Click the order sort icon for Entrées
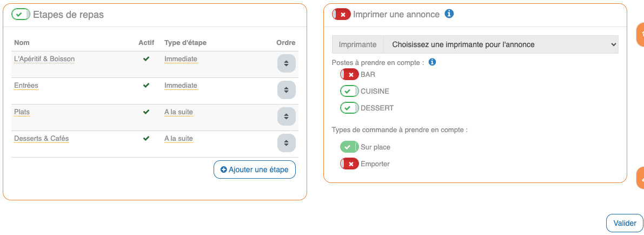 click(x=287, y=90)
